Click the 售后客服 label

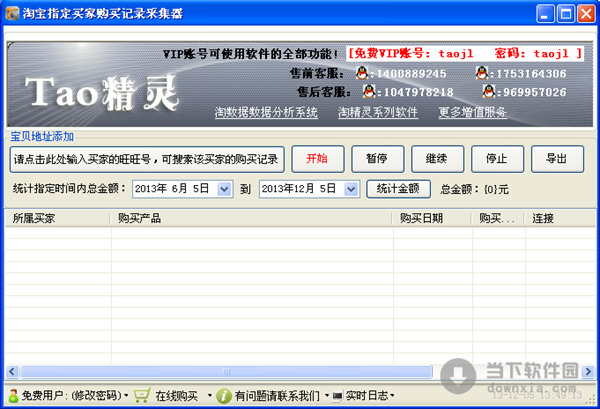[323, 92]
